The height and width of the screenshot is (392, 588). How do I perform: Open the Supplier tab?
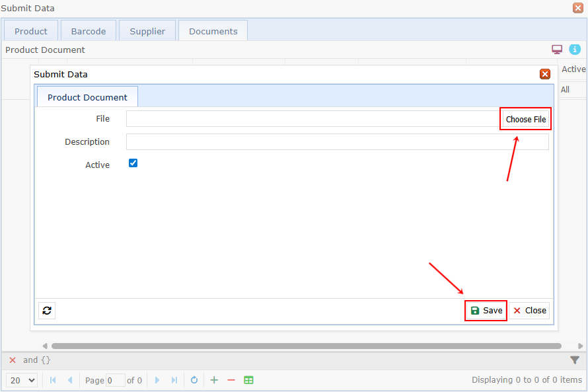coord(147,31)
